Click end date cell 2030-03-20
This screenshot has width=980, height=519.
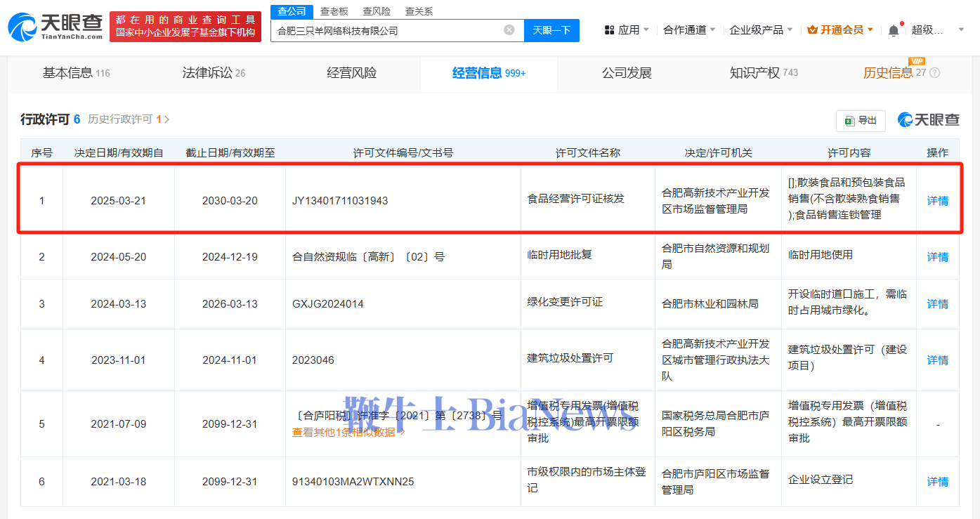(230, 201)
